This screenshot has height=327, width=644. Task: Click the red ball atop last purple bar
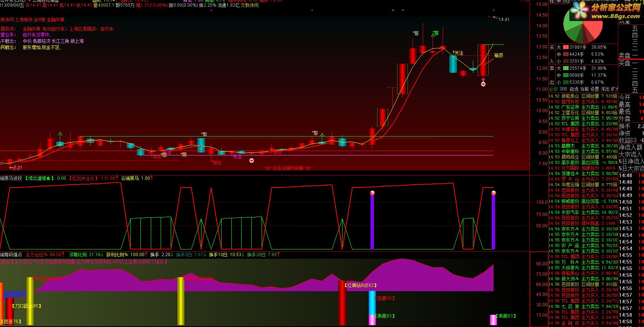click(x=493, y=193)
